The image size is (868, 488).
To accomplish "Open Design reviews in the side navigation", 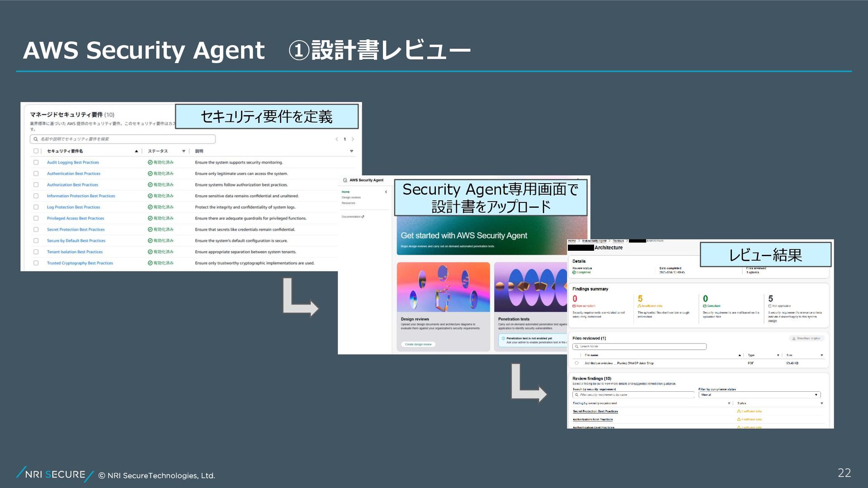I will [x=351, y=197].
